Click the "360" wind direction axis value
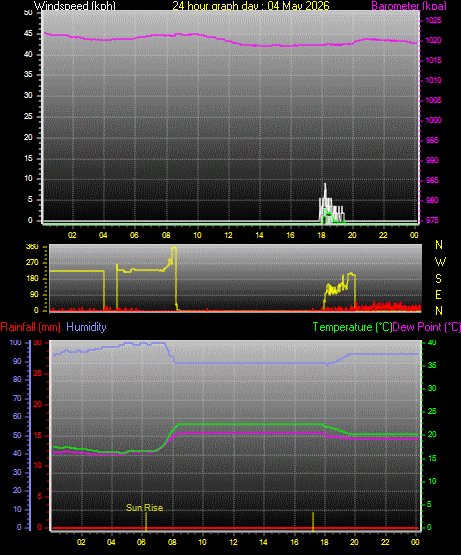The image size is (461, 555). [32, 247]
